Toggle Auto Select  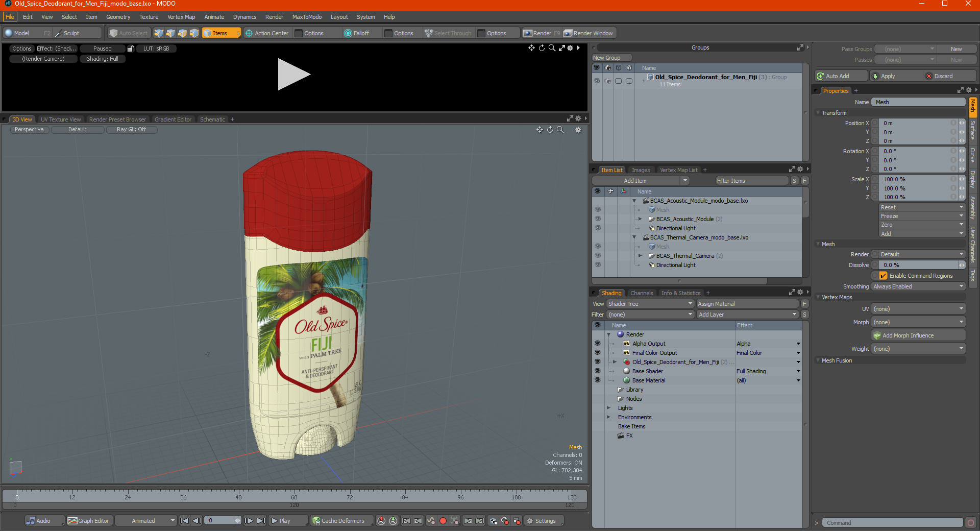click(x=129, y=33)
